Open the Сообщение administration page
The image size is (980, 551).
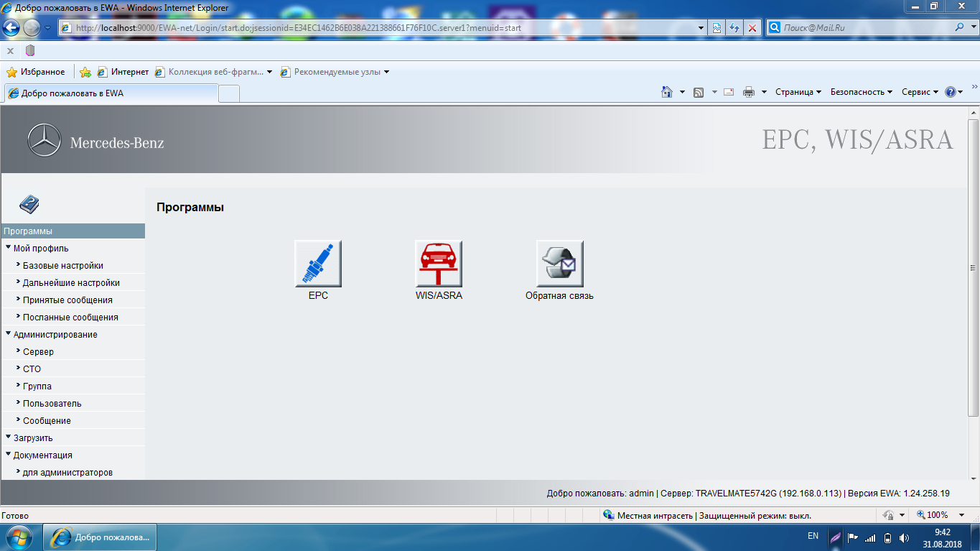[47, 421]
